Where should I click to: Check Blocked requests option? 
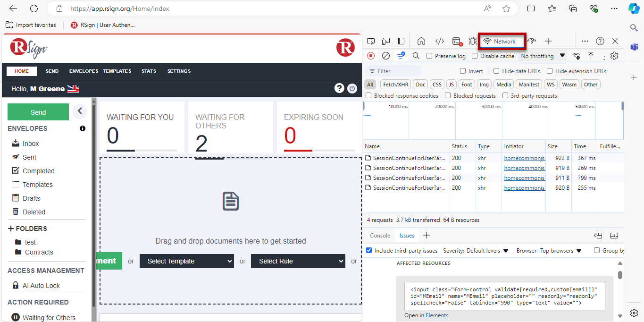448,95
